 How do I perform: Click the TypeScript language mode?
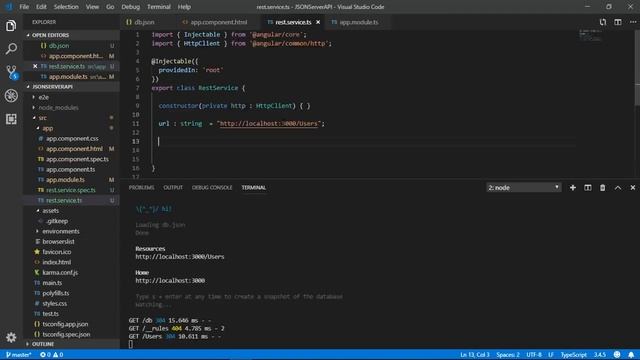click(573, 354)
